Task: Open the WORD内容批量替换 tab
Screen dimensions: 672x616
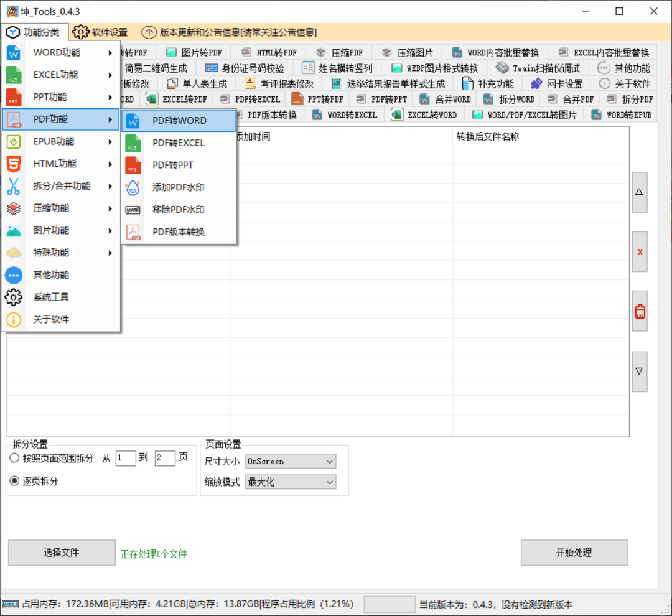Action: 495,53
